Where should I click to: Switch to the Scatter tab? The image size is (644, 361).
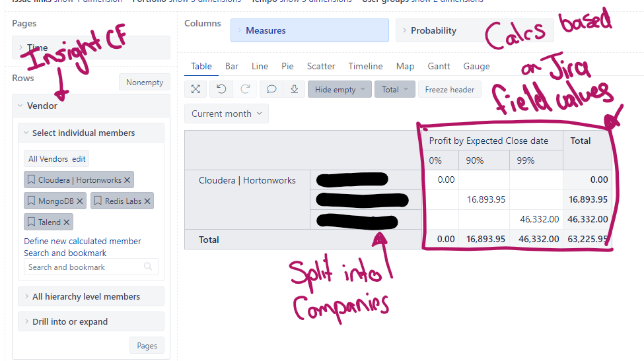(x=321, y=66)
